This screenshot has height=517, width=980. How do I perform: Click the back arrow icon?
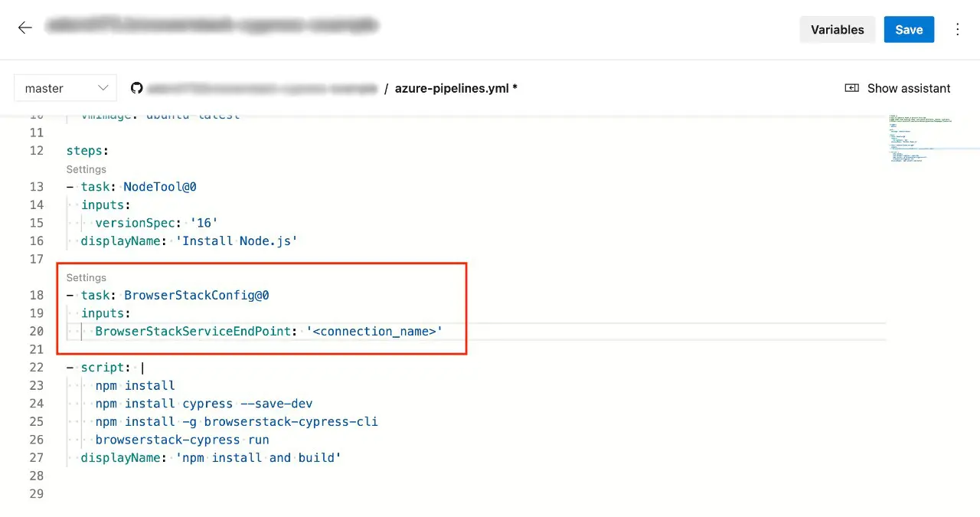[25, 28]
